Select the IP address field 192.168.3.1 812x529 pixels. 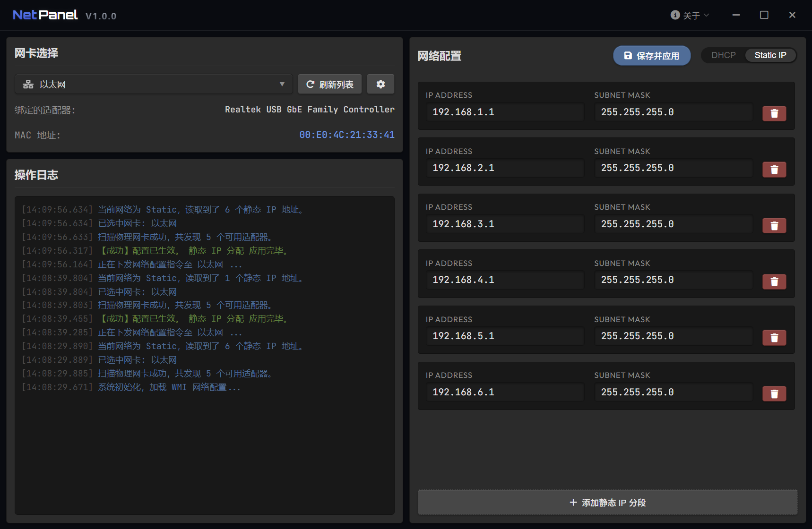click(505, 224)
